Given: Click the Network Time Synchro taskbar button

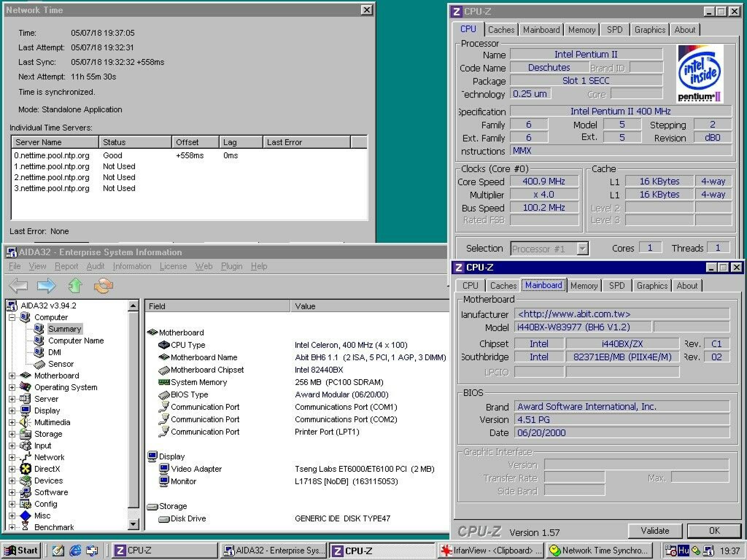Looking at the screenshot, I should (599, 551).
